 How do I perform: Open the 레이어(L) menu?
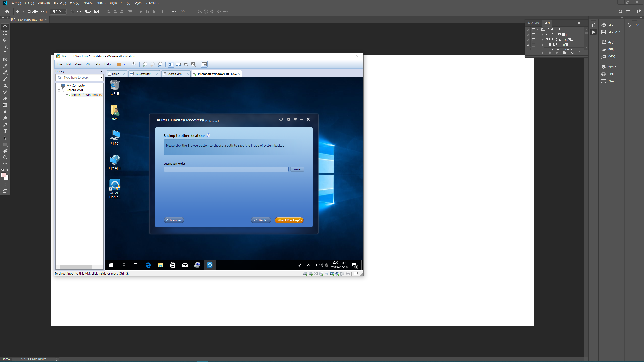(x=60, y=3)
